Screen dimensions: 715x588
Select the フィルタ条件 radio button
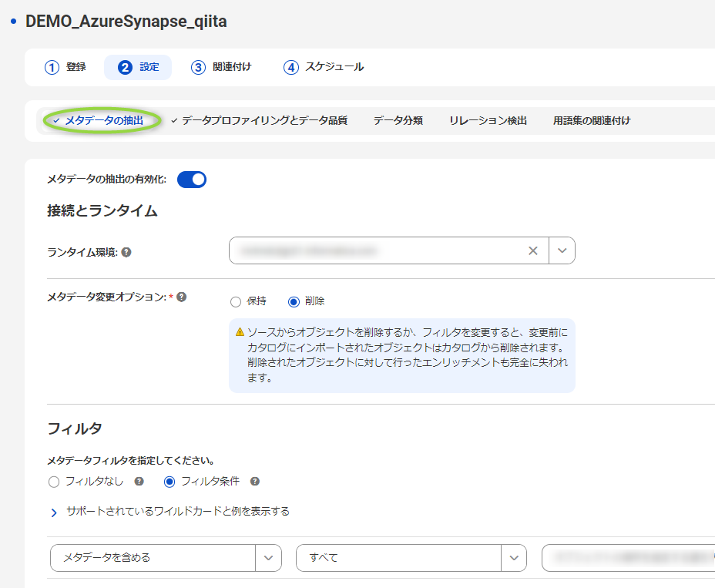[170, 482]
